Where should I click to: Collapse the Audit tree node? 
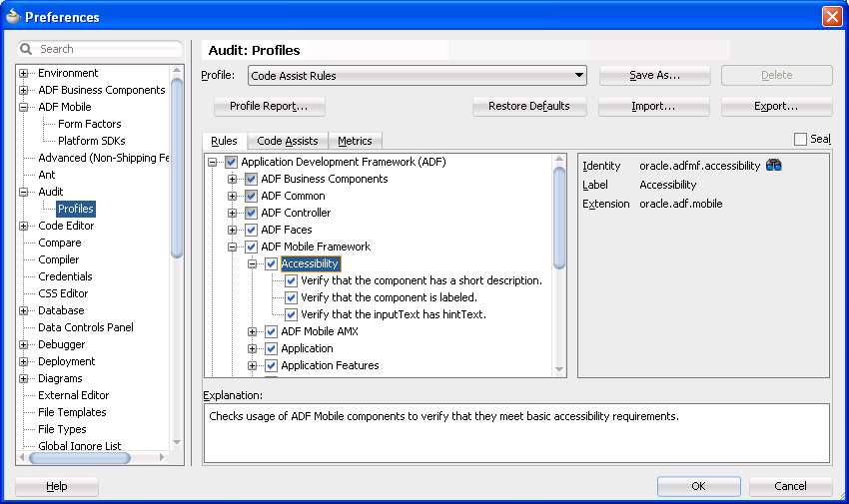(23, 192)
